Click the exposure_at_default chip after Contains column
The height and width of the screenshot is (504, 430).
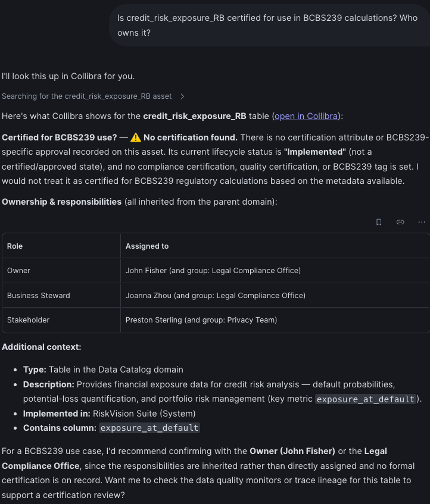149,428
